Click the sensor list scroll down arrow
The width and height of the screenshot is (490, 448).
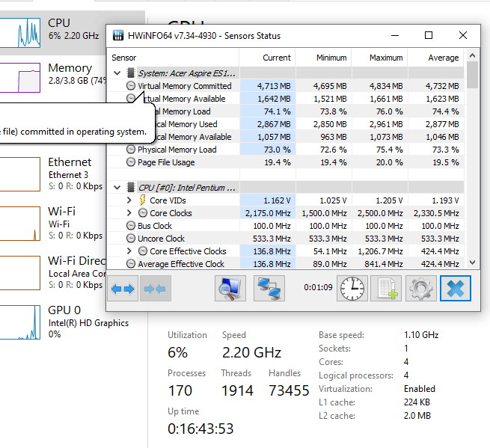click(x=472, y=263)
